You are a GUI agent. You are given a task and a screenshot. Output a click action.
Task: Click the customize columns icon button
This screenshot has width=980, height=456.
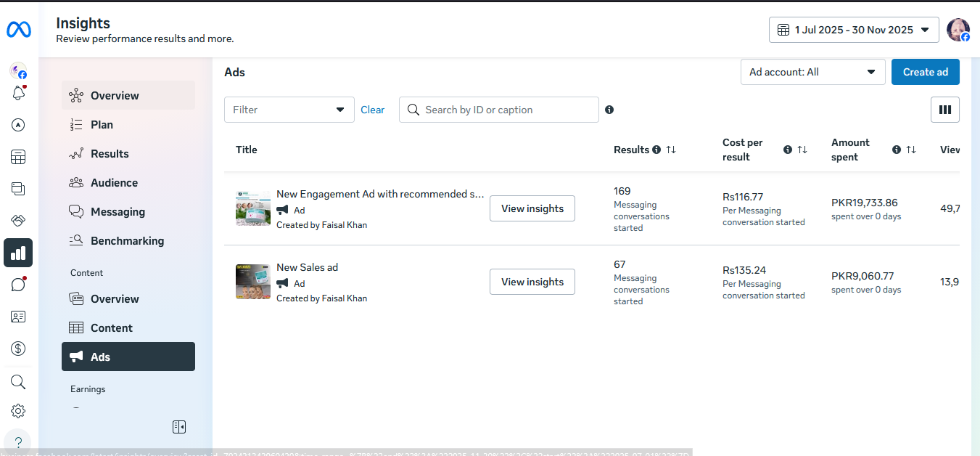(944, 110)
